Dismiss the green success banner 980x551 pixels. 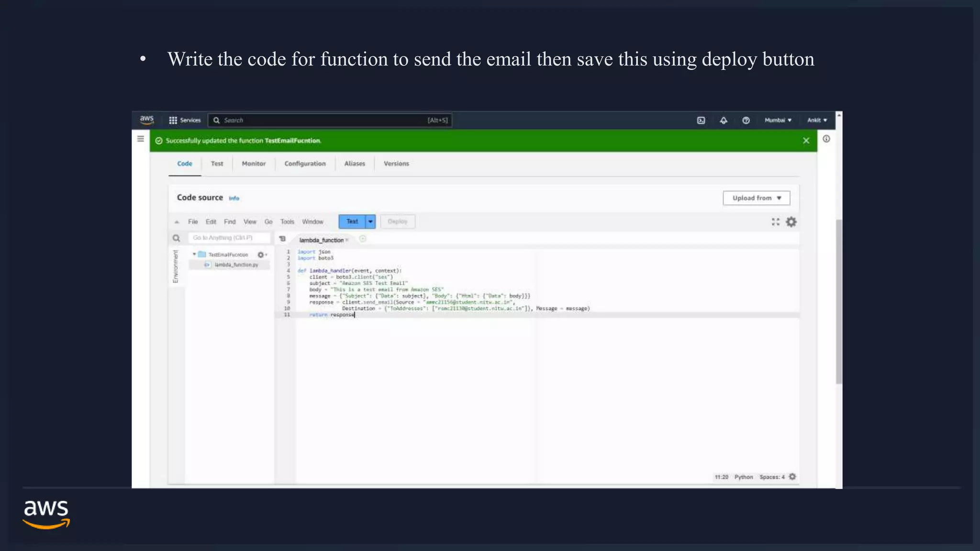click(x=806, y=141)
